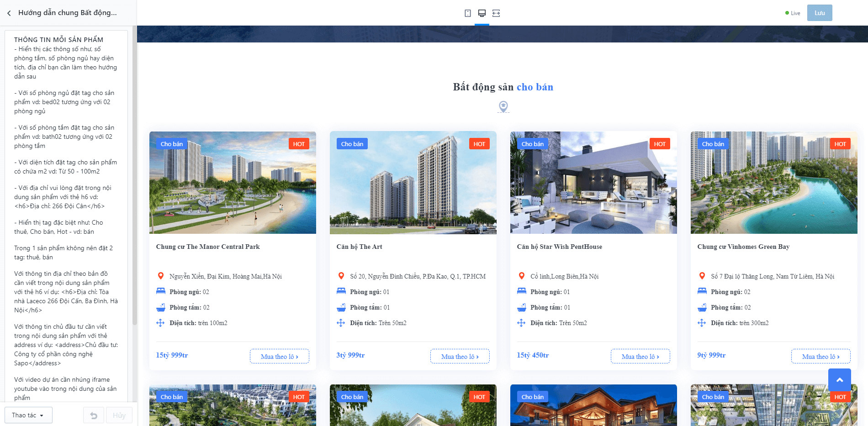Screen dimensions: 868x426
Task: Click Cho bán badge on Căn hộ The Art image
Action: (x=352, y=144)
